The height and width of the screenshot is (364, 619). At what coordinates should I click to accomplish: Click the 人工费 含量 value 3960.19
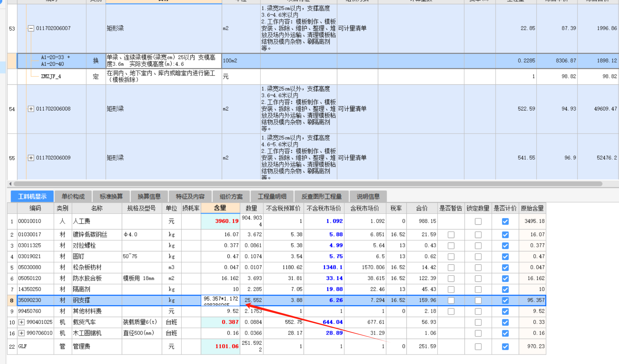[x=227, y=221]
